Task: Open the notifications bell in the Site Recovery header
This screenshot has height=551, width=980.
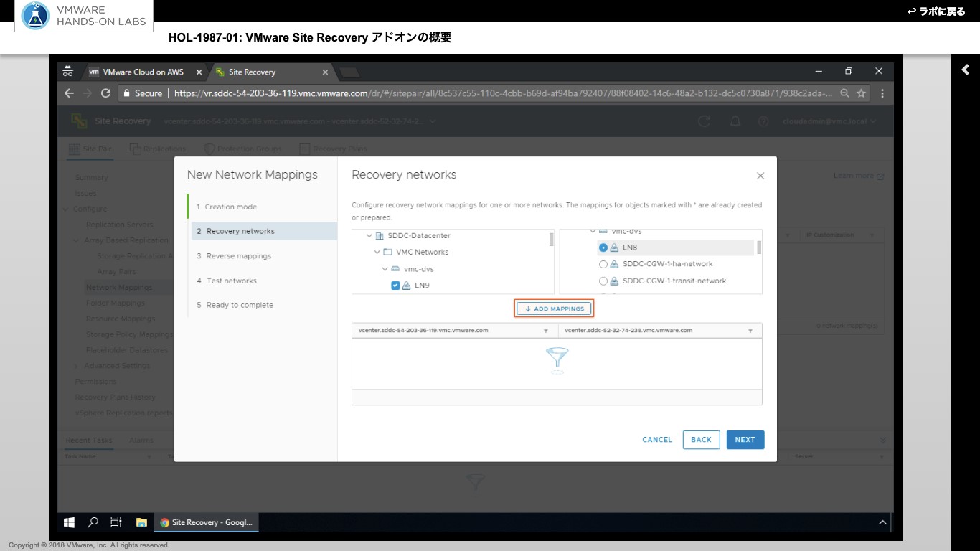Action: (735, 121)
